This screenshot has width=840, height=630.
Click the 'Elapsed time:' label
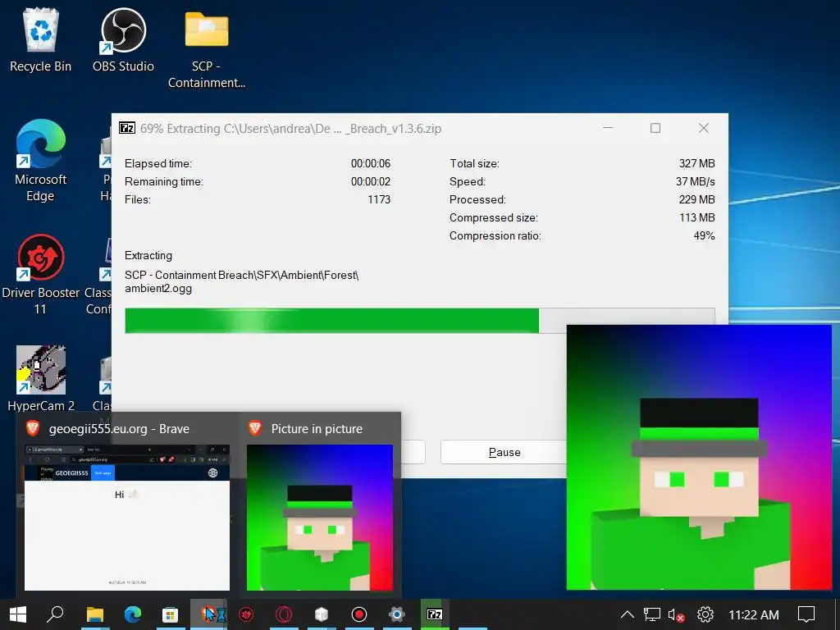[158, 163]
